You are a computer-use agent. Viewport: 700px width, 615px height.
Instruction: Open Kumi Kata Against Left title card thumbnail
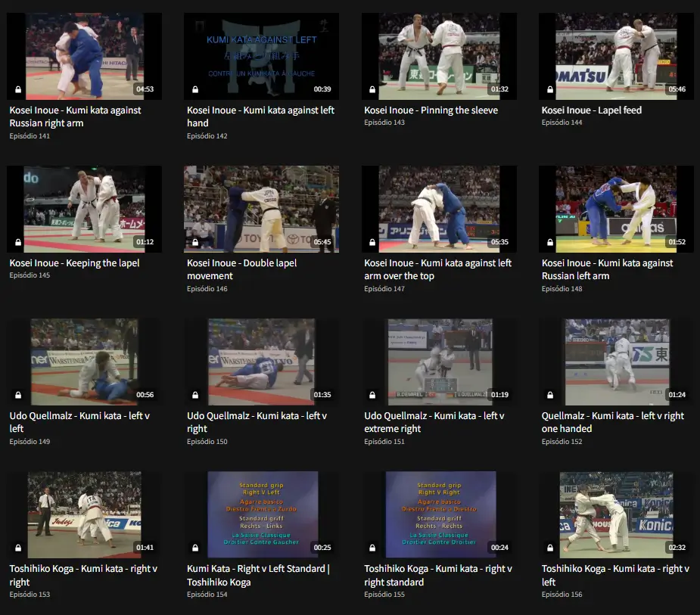(262, 56)
